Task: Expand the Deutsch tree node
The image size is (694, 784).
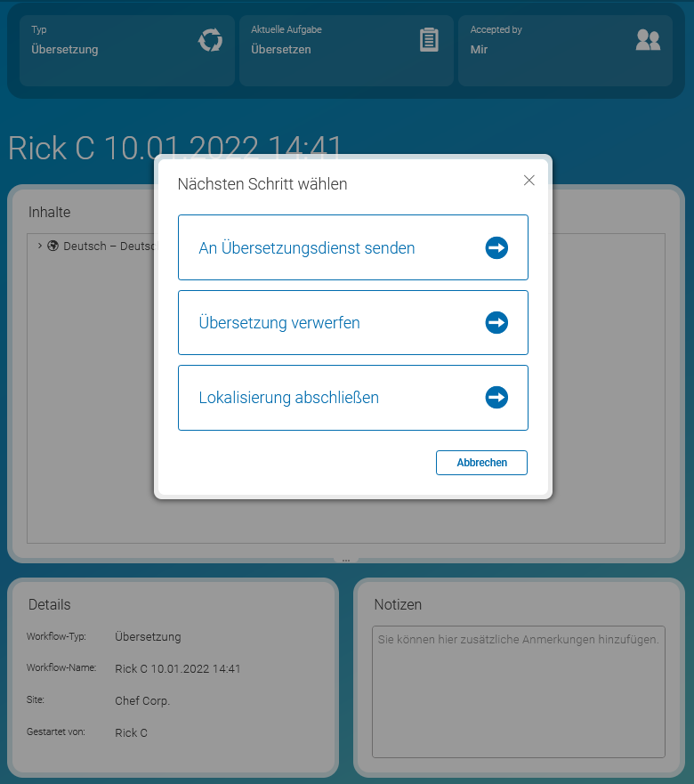Action: 39,246
